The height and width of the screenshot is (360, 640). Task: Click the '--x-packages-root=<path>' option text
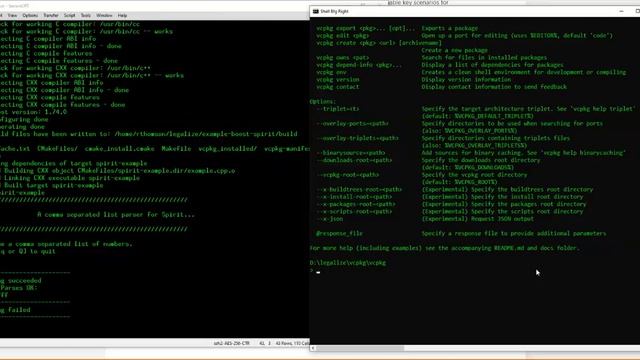(x=356, y=204)
